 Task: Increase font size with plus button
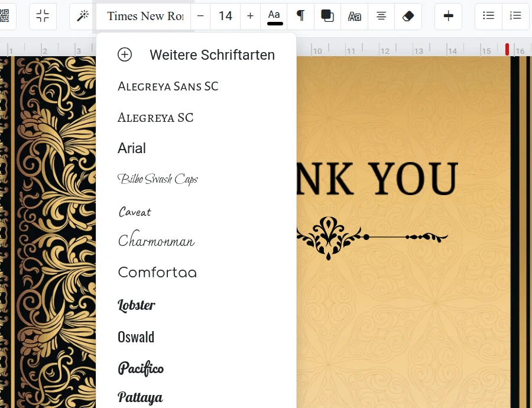tap(251, 16)
